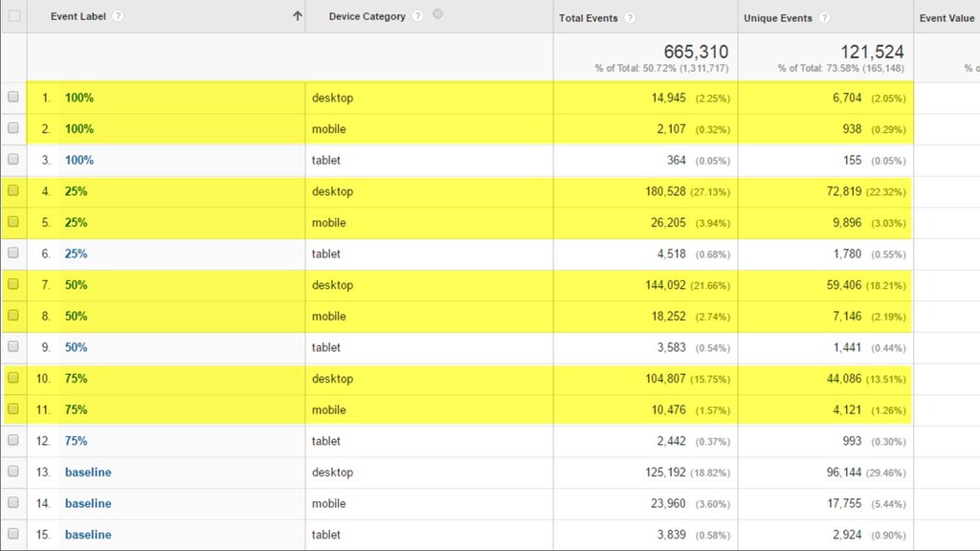This screenshot has height=551, width=980.
Task: Open the baseline label link in row 15
Action: point(88,535)
